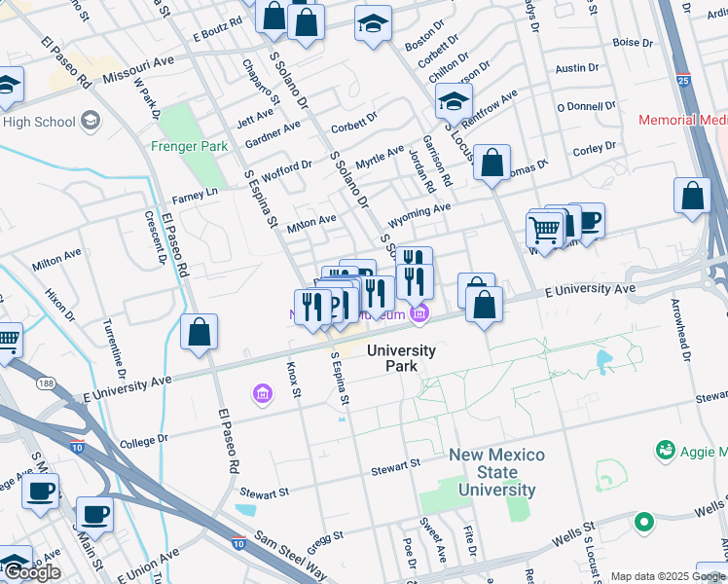The width and height of the screenshot is (728, 584).
Task: Select the Fite Dr street label
Action: coord(470,541)
